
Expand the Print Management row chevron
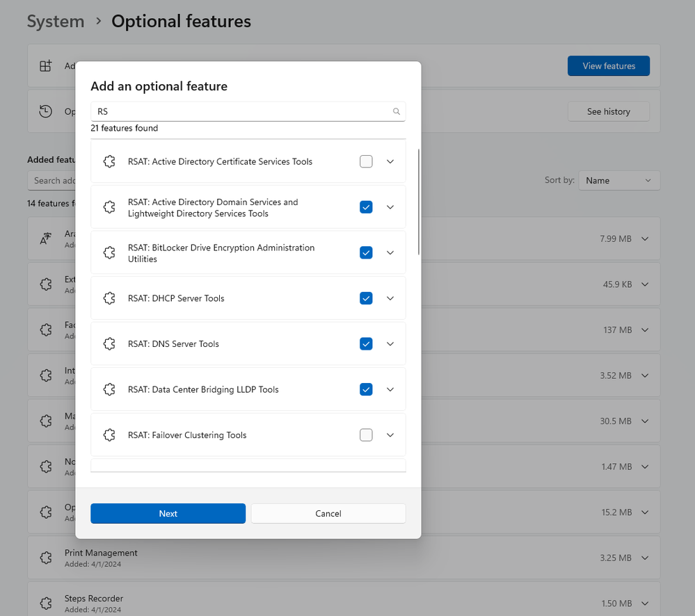645,558
